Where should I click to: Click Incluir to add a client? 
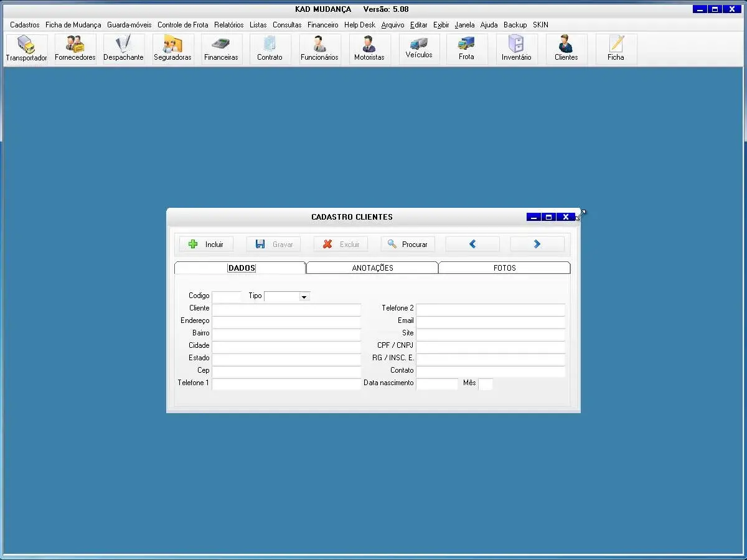pos(206,244)
